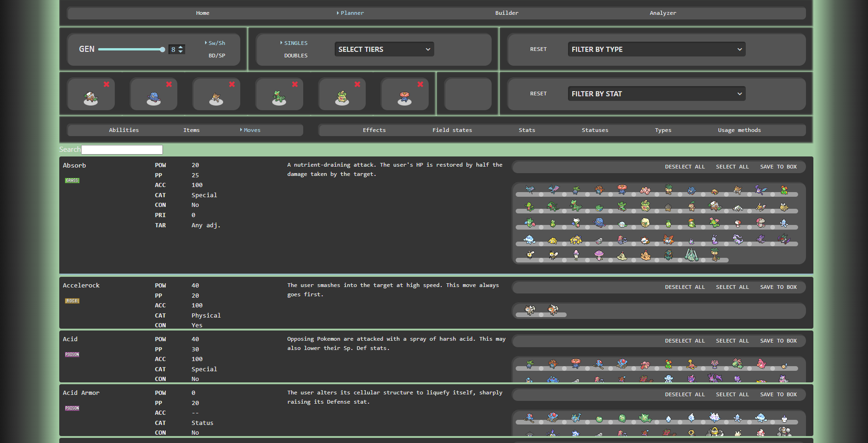Open the Field states tab

(x=452, y=130)
